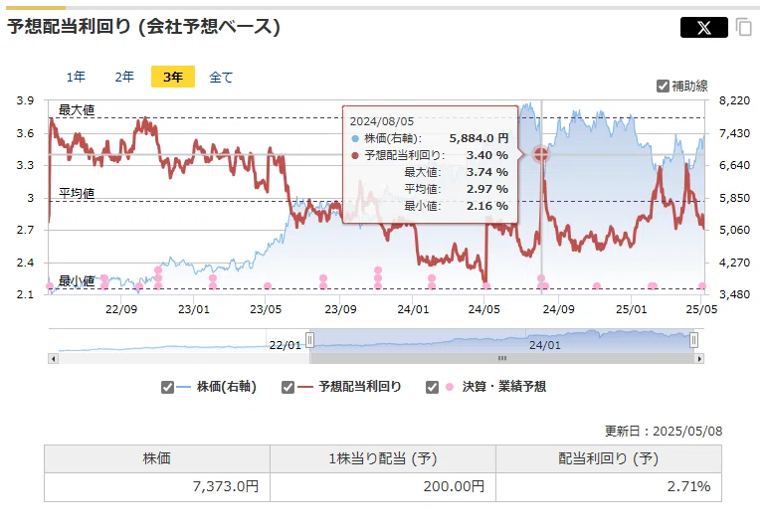Screen dimensions: 767x532
Task: Click the 2024/08/05 tooltip date
Action: [382, 121]
